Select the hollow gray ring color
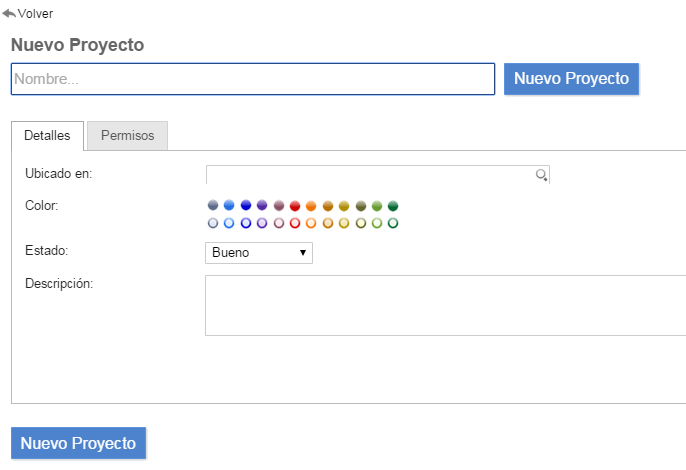 (213, 223)
